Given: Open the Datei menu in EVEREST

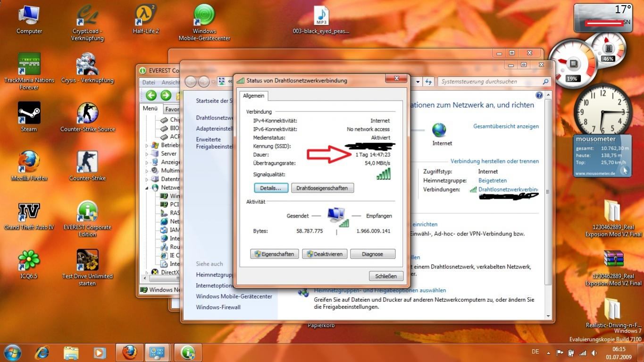Looking at the screenshot, I should 149,82.
